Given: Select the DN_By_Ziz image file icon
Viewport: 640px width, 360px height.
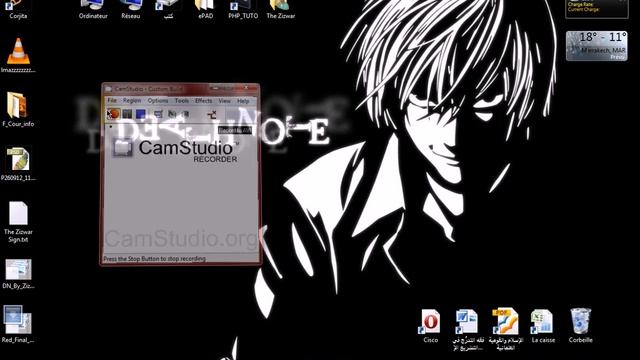Looking at the screenshot, I should [x=18, y=273].
